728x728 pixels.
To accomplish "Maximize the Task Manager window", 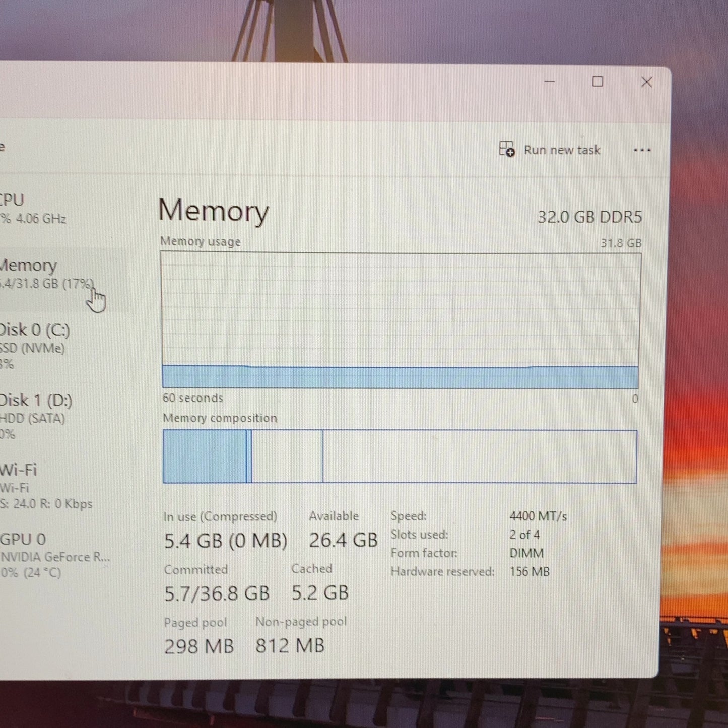I will [598, 81].
